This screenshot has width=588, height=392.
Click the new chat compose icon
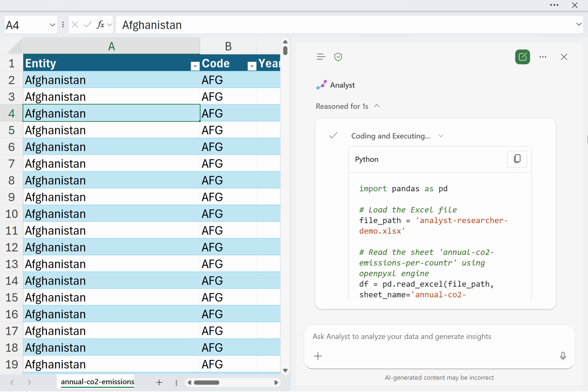pyautogui.click(x=522, y=57)
